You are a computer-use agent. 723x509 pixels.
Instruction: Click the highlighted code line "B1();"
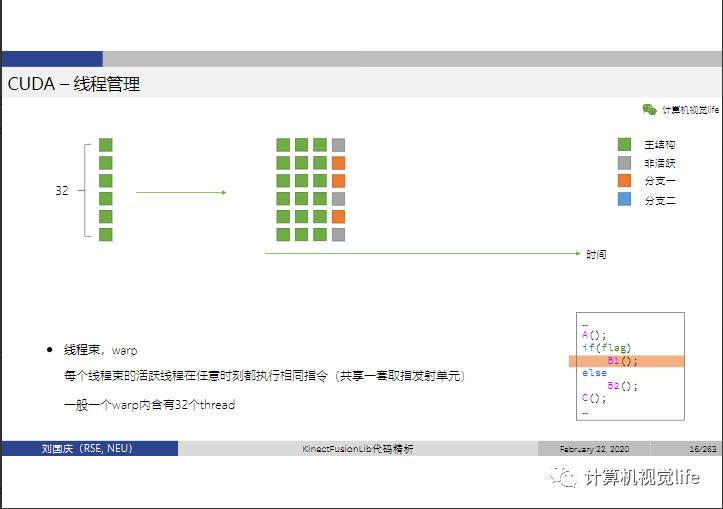coord(626,361)
